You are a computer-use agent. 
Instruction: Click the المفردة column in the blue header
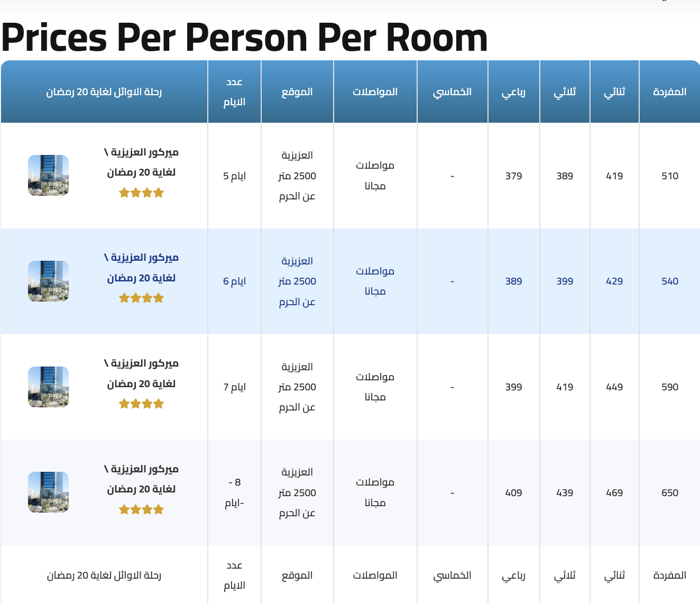coord(669,92)
